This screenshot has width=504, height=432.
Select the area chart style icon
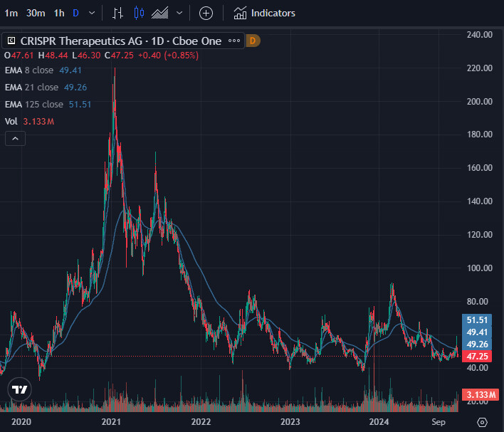coord(161,13)
